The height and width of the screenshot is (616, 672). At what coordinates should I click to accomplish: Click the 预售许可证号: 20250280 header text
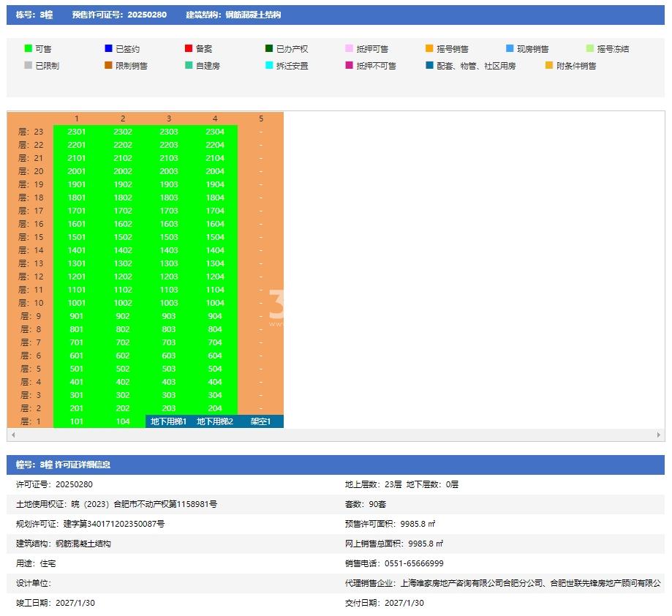click(119, 15)
